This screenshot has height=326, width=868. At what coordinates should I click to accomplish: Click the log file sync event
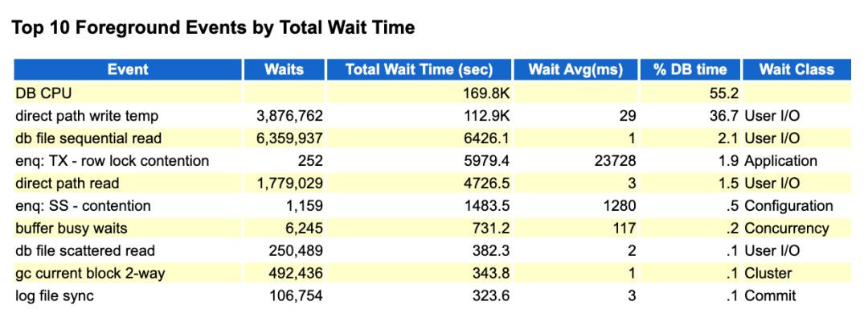(55, 295)
